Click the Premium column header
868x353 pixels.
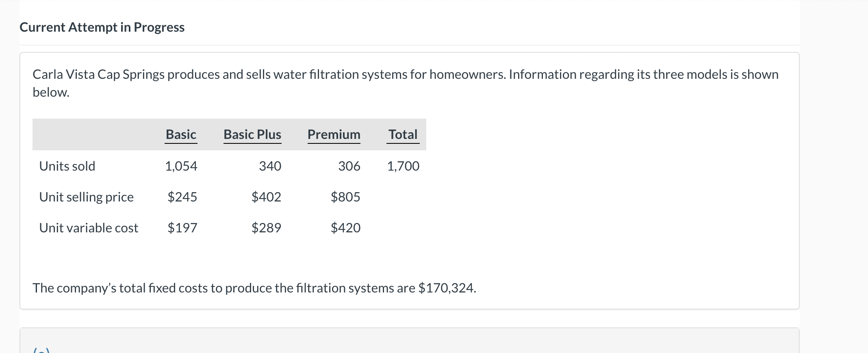334,134
